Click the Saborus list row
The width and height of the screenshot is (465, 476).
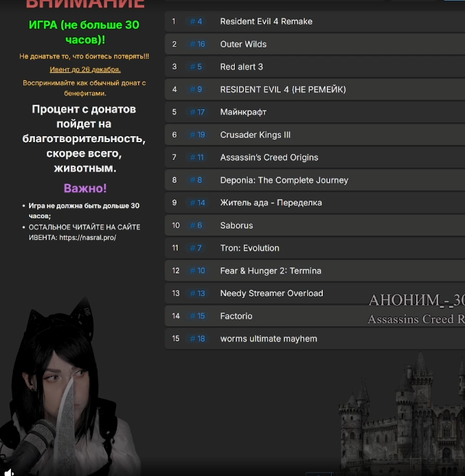click(315, 225)
